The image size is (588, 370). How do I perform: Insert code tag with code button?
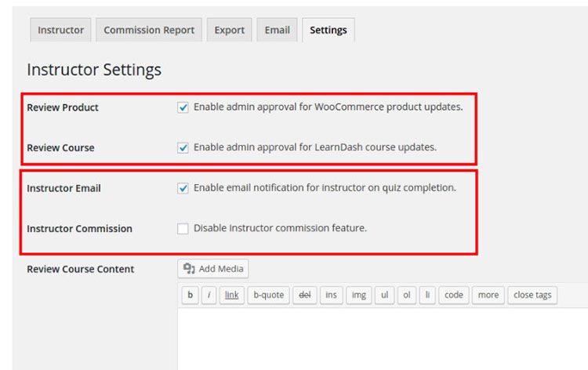point(452,296)
